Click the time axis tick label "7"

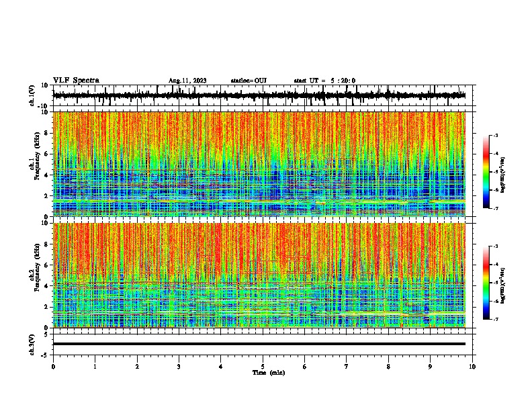(x=347, y=367)
